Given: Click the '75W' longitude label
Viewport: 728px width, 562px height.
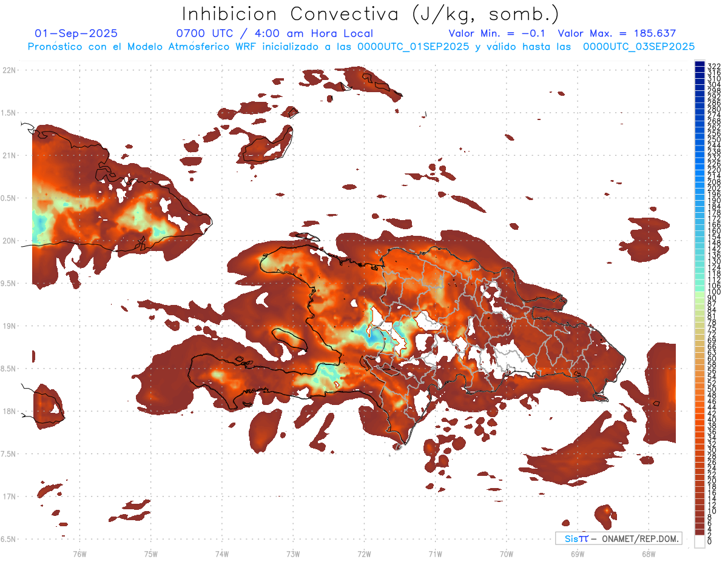Looking at the screenshot, I should pos(151,554).
